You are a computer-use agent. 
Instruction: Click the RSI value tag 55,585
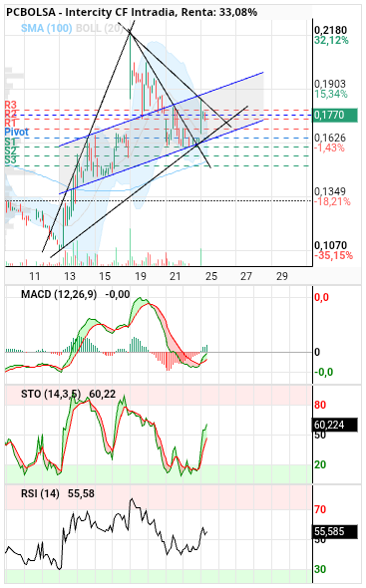coord(335,531)
